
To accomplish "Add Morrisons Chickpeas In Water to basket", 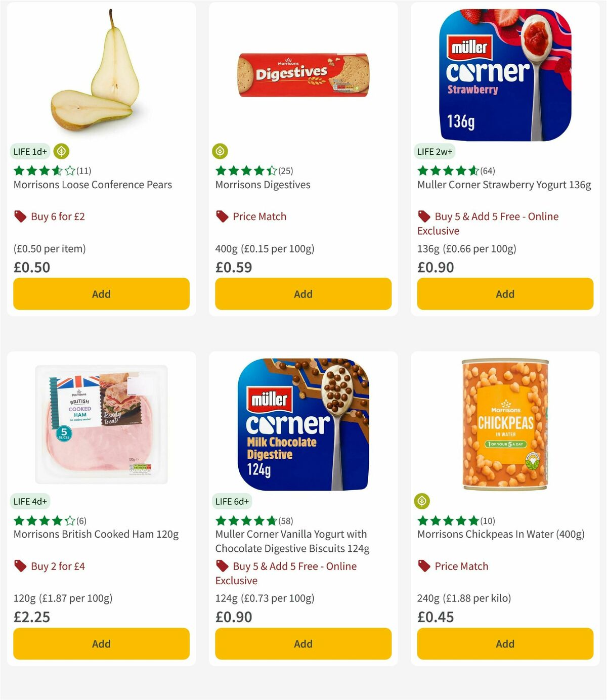I will tap(504, 644).
